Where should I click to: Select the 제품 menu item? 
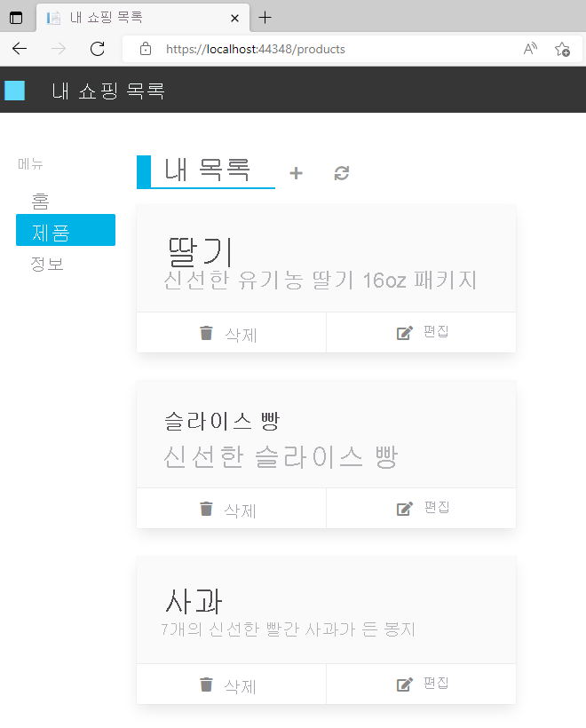click(x=66, y=230)
